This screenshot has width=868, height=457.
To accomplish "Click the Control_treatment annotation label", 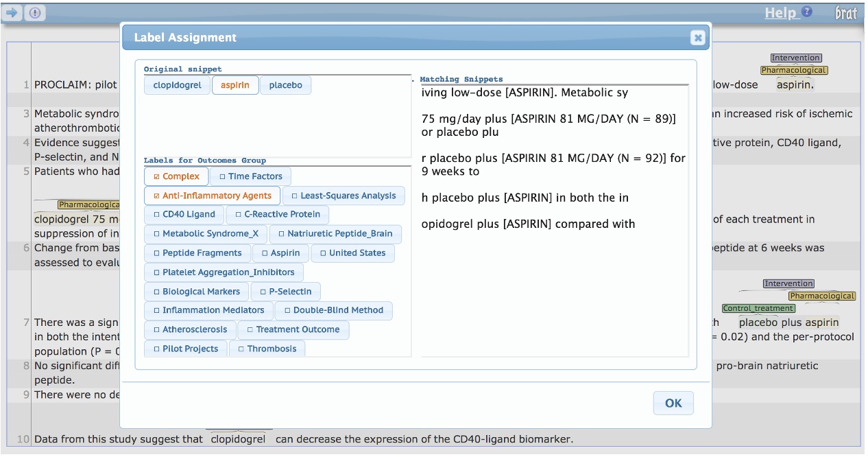I will 757,309.
